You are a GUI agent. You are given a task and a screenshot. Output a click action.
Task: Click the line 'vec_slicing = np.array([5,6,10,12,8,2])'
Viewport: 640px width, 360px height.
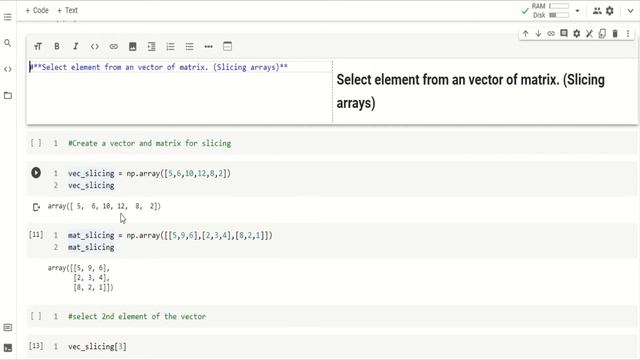(x=149, y=173)
